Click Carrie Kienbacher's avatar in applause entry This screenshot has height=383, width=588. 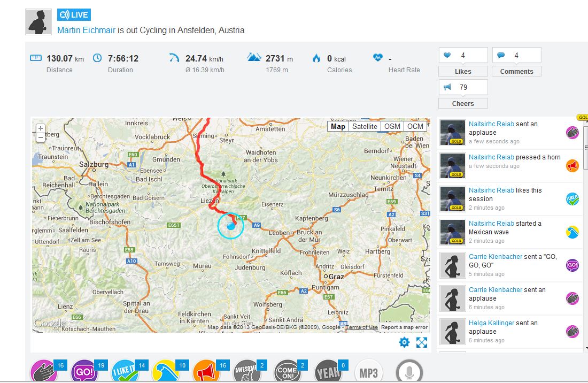point(453,298)
